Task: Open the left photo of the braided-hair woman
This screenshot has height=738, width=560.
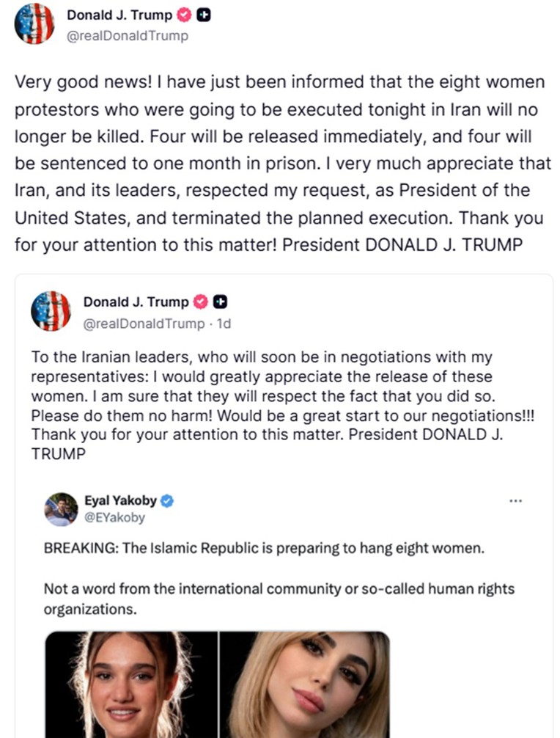Action: click(131, 684)
